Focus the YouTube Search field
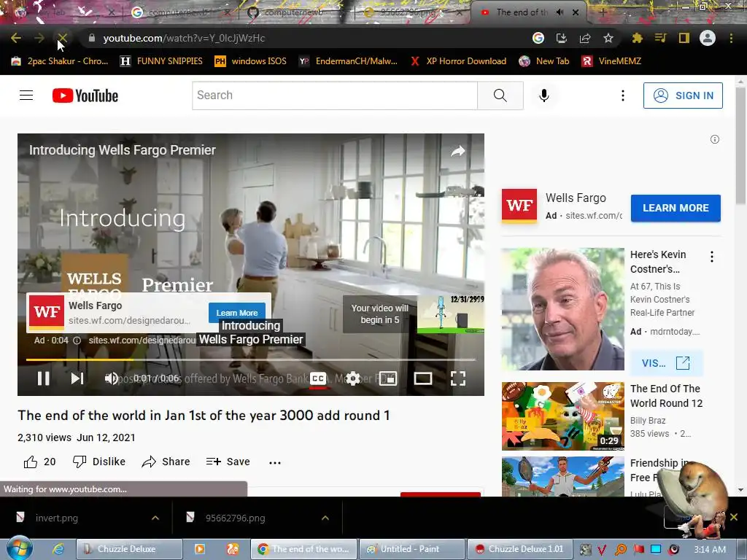This screenshot has height=560, width=747. pos(335,96)
